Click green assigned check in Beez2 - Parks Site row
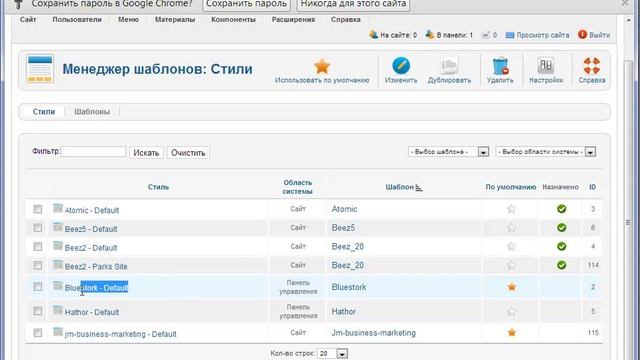The image size is (640, 360). click(562, 265)
